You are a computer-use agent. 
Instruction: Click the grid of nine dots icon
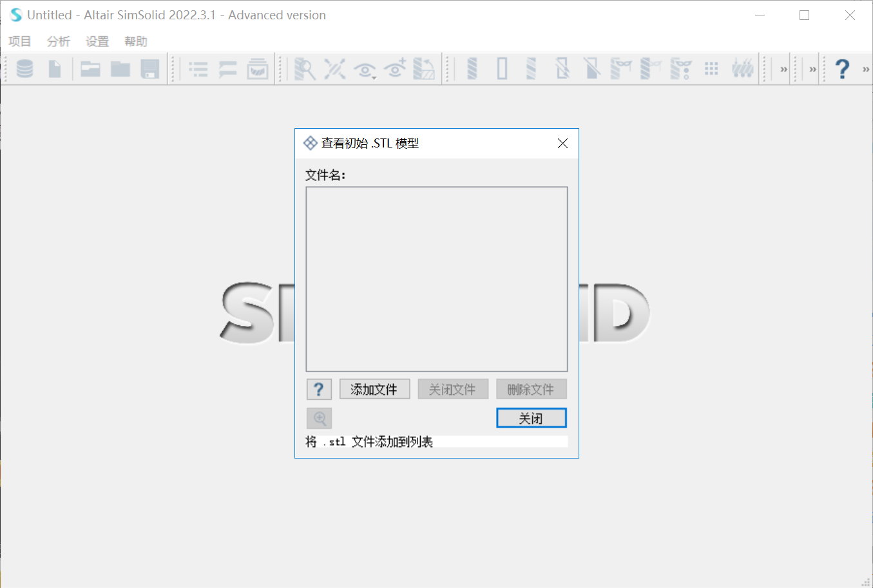[x=711, y=68]
